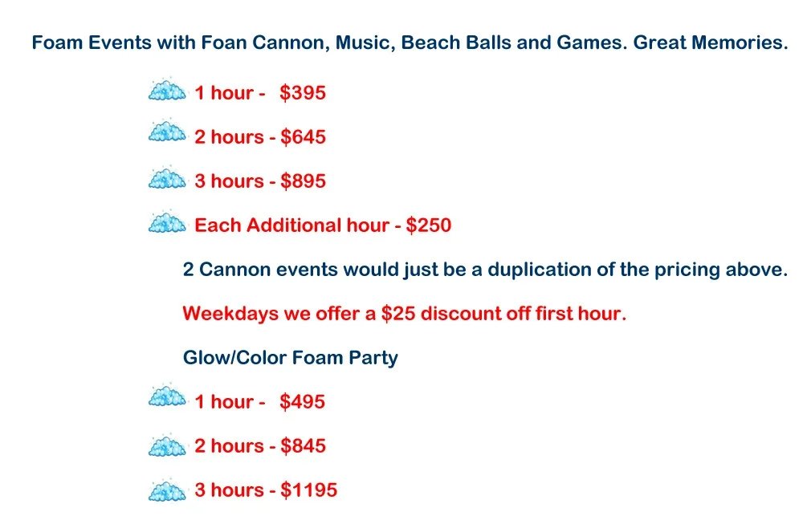
Task: Click the 3 hours - $1195 glow price
Action: (266, 490)
